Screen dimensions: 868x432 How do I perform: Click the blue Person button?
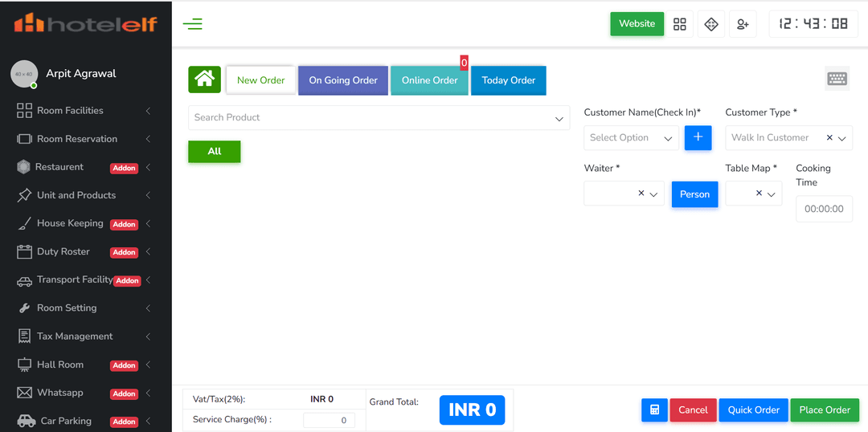click(x=694, y=194)
